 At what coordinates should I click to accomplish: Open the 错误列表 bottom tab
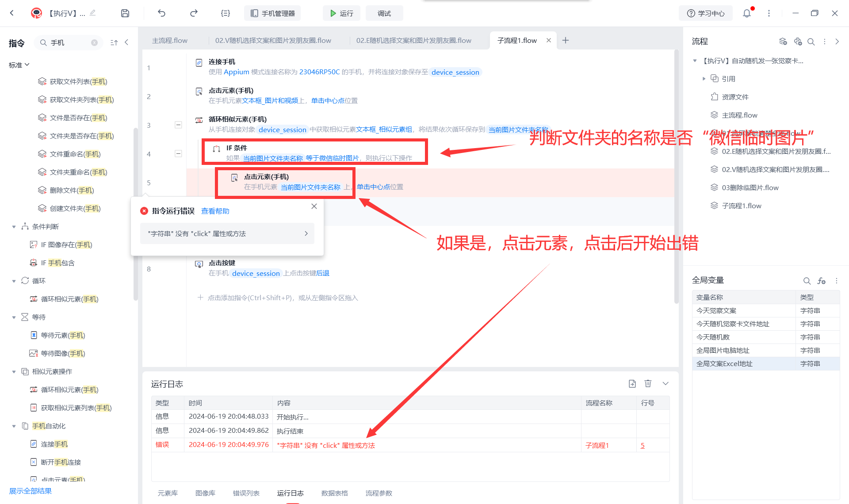[246, 493]
